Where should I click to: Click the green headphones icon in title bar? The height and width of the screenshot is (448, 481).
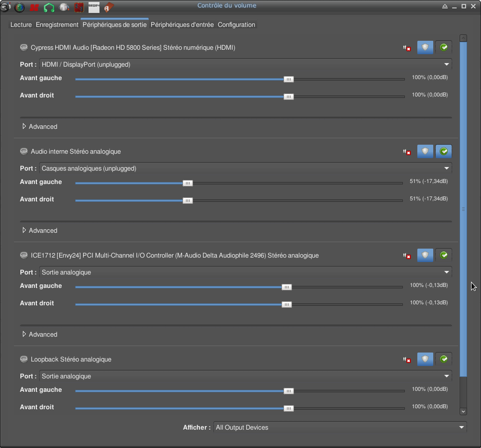pyautogui.click(x=49, y=7)
